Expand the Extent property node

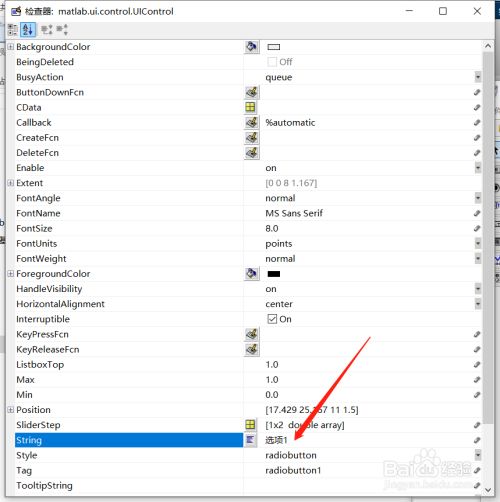(11, 183)
